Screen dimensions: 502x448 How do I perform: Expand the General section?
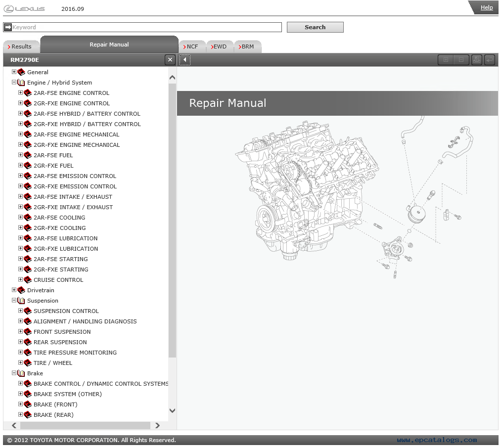pyautogui.click(x=14, y=72)
